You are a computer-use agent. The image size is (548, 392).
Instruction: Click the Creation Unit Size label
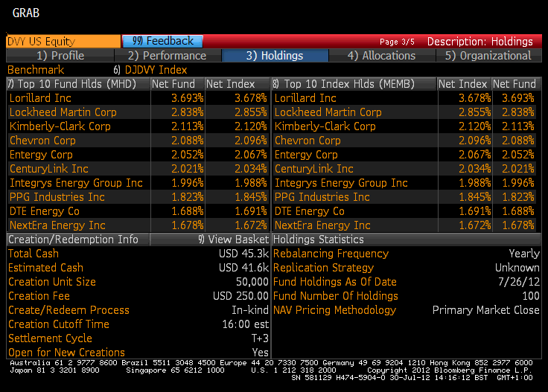coord(51,282)
